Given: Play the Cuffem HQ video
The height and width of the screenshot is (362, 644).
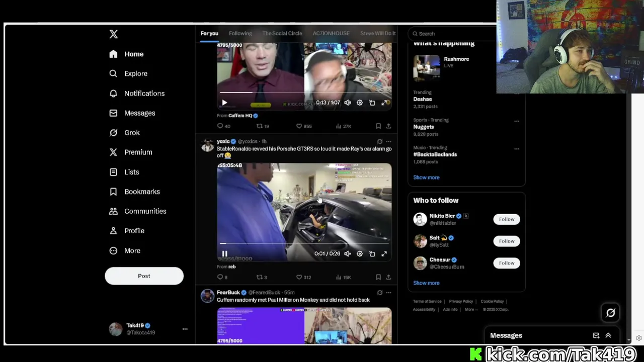Looking at the screenshot, I should pyautogui.click(x=224, y=103).
